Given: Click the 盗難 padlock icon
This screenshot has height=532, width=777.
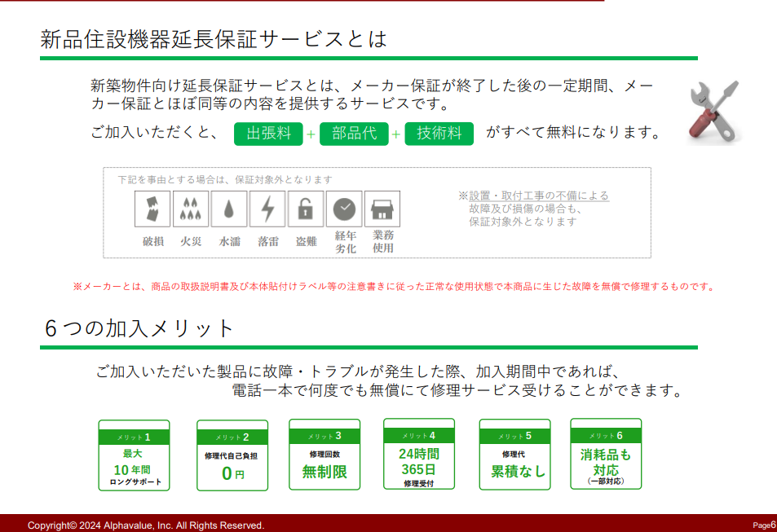Looking at the screenshot, I should click(x=306, y=209).
